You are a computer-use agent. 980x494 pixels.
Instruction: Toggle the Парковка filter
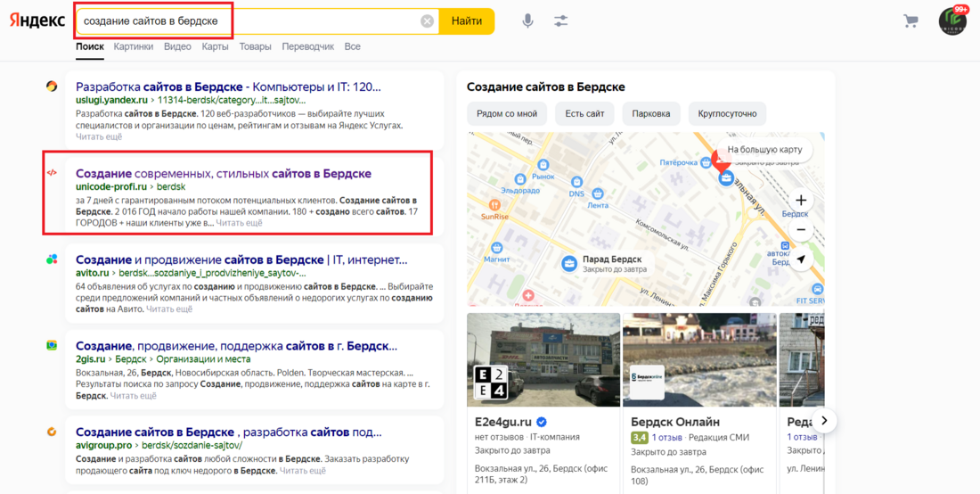click(x=651, y=114)
